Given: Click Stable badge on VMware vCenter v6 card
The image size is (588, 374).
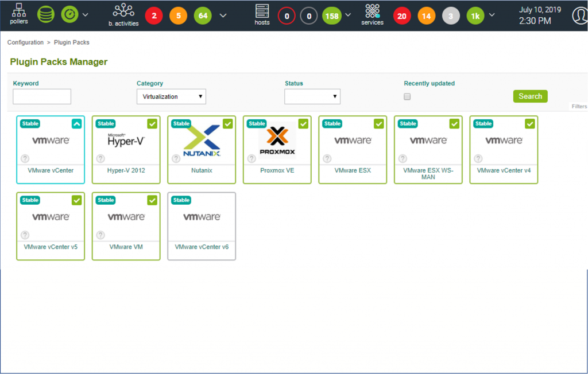Looking at the screenshot, I should coord(181,200).
